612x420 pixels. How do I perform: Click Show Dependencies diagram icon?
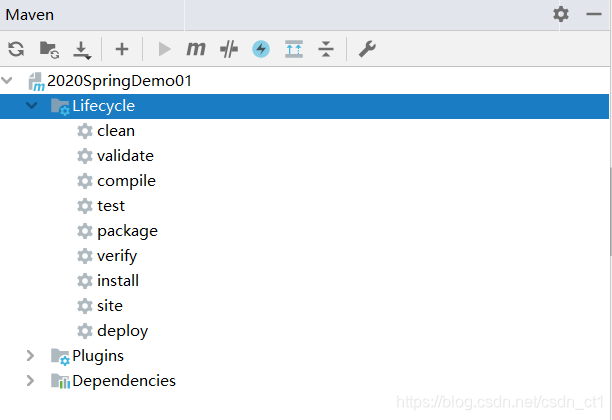[x=294, y=49]
